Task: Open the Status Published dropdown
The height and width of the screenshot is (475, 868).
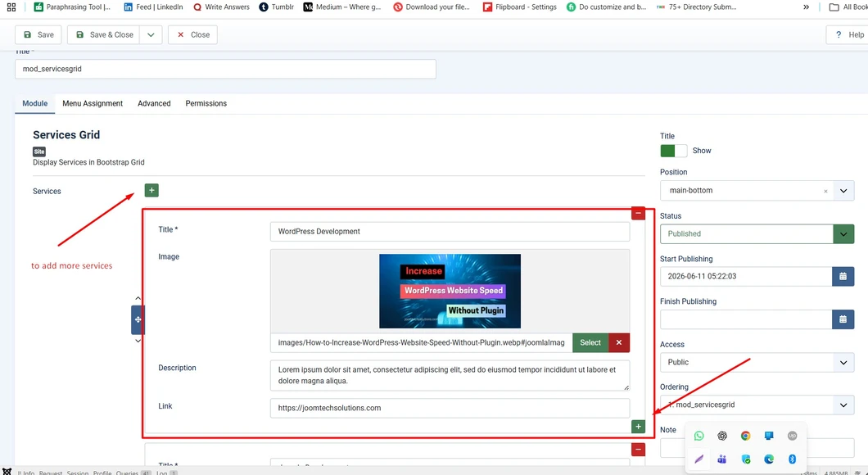Action: [757, 233]
